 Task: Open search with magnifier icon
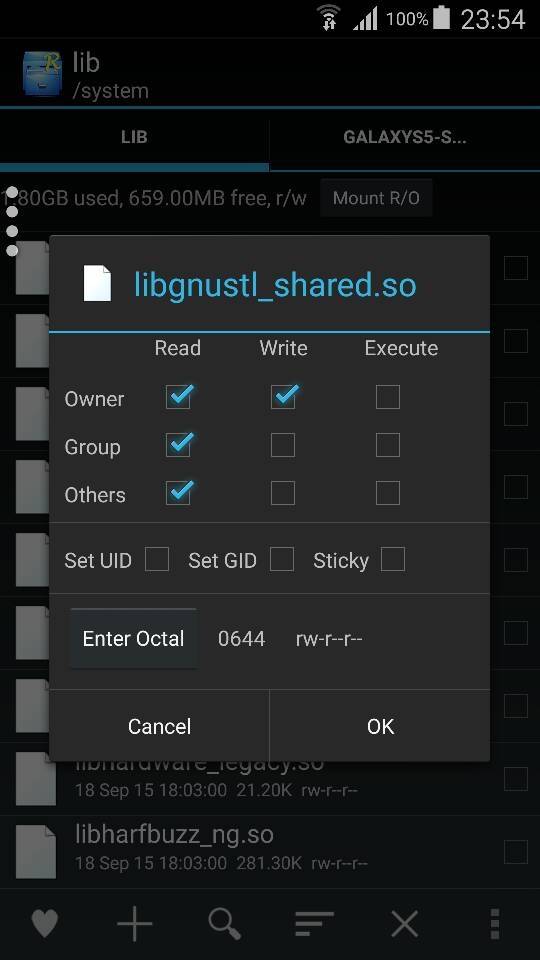[224, 923]
